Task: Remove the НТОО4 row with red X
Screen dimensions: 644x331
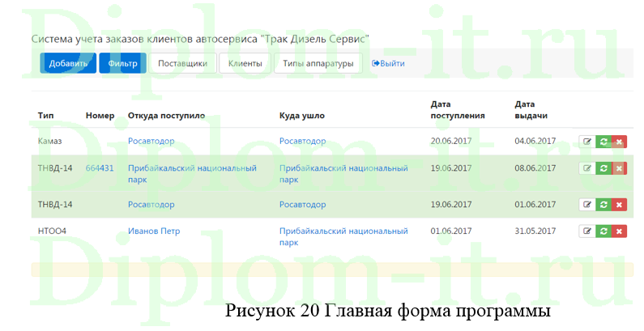Action: click(619, 231)
